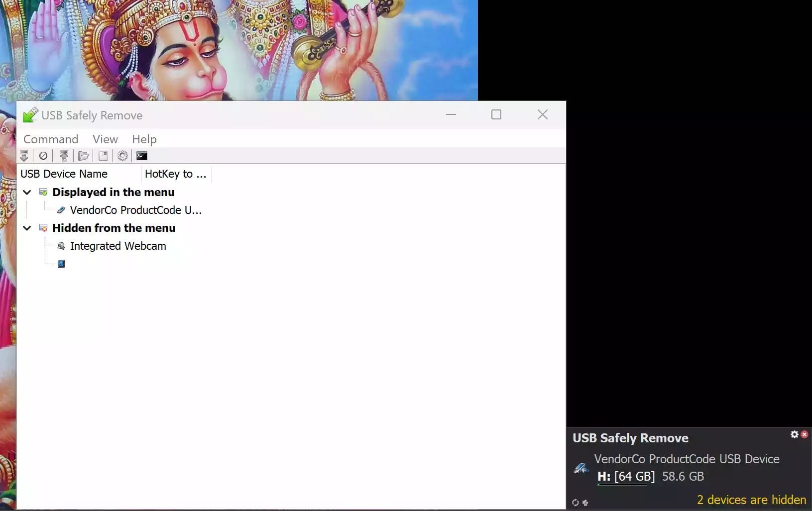Click the return device icon in popup corner

[x=585, y=503]
